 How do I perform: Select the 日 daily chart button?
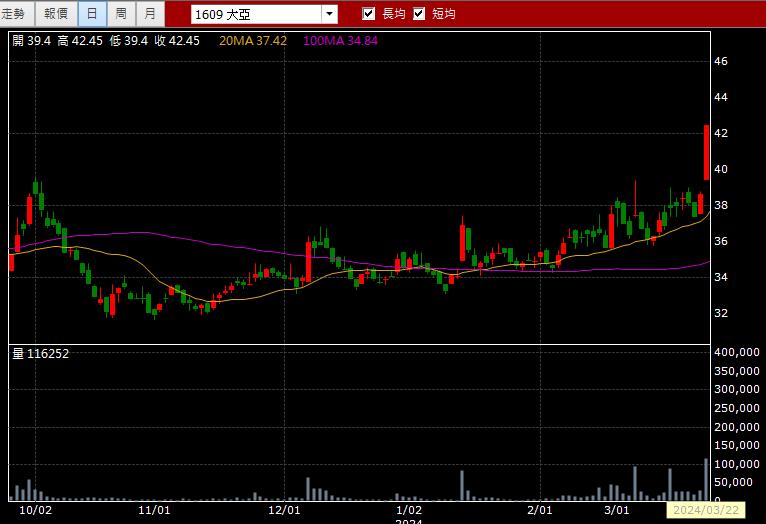click(x=92, y=14)
